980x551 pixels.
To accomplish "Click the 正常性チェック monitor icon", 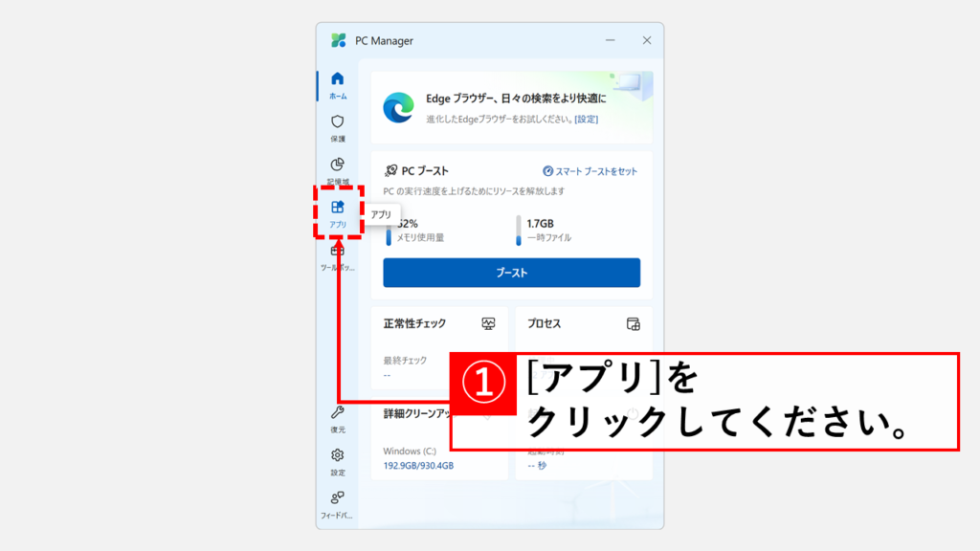I will click(488, 323).
